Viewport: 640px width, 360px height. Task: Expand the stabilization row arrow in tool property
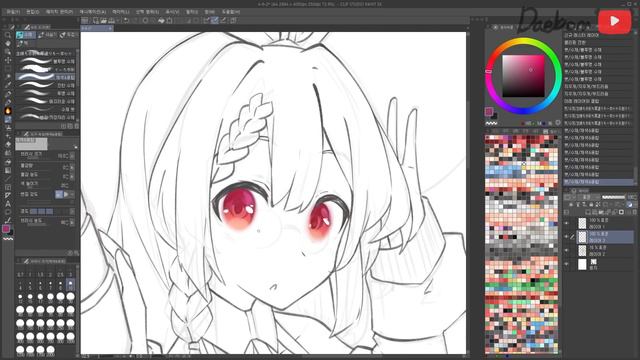(72, 211)
